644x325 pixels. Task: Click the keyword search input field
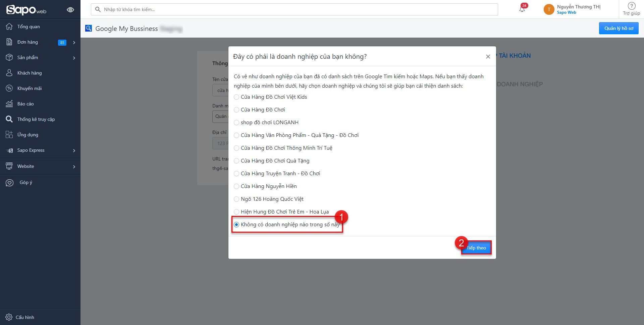[x=294, y=9]
